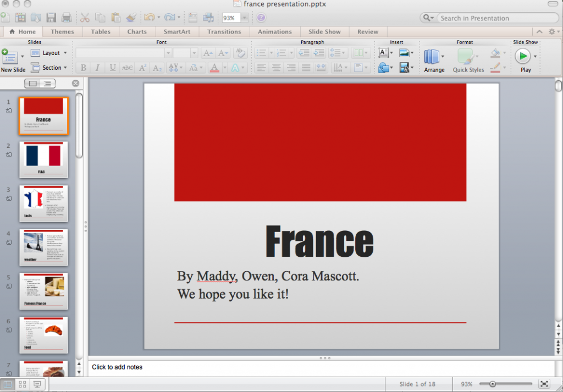This screenshot has height=392, width=563.
Task: Save the presentation with floppy icon
Action: coord(51,17)
